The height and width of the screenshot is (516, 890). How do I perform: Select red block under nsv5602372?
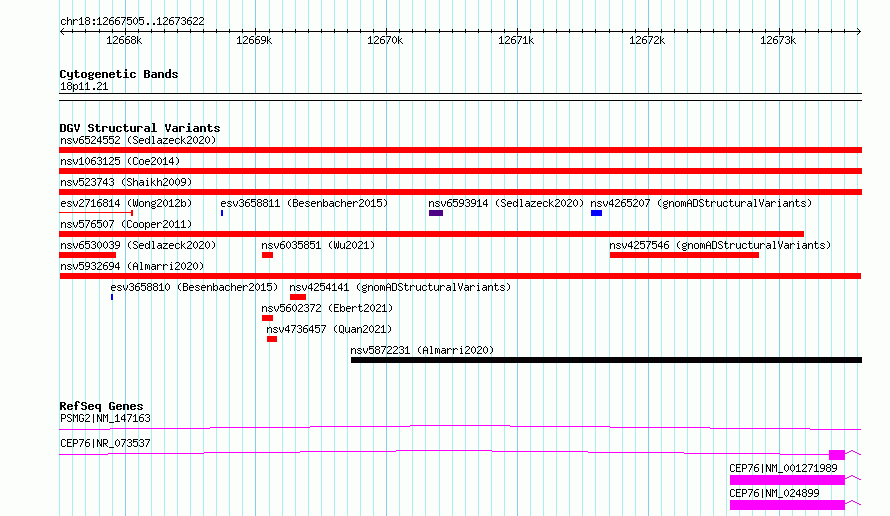coord(267,318)
